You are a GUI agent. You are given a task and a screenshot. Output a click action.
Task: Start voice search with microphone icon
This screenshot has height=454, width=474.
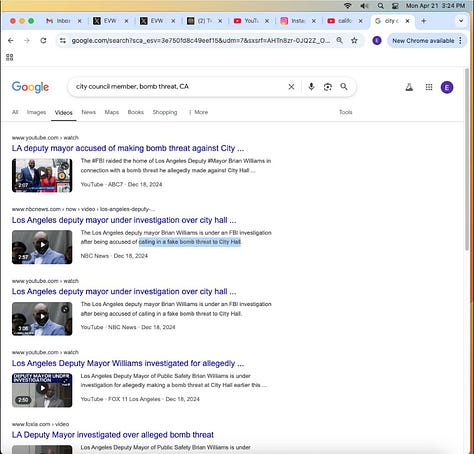pyautogui.click(x=311, y=87)
